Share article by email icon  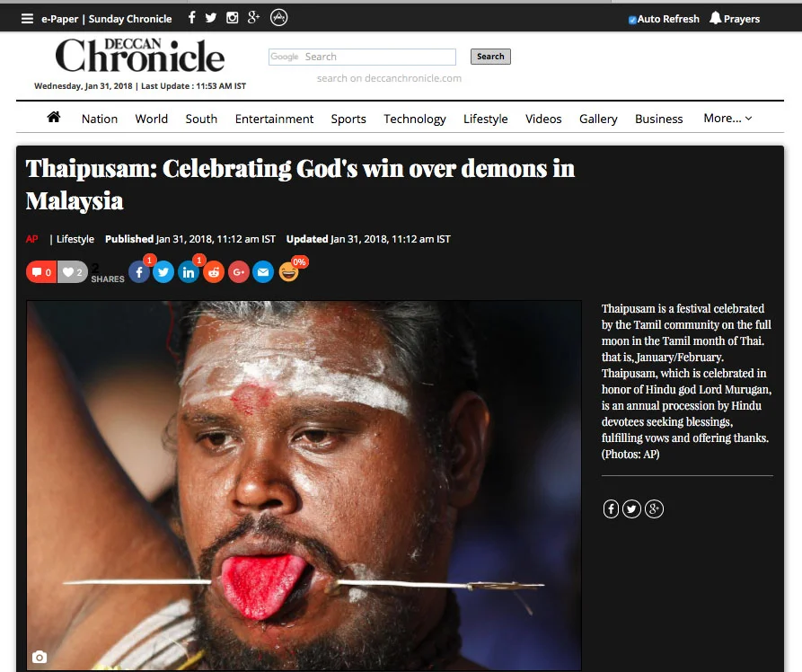(x=263, y=272)
